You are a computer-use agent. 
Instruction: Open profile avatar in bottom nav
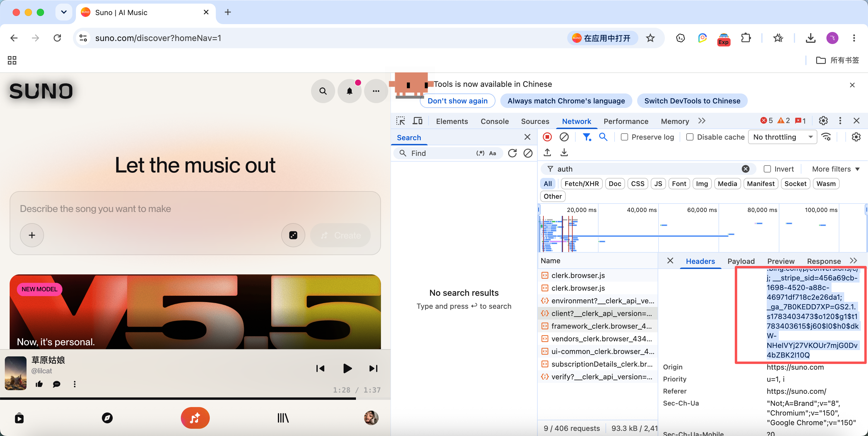(371, 418)
